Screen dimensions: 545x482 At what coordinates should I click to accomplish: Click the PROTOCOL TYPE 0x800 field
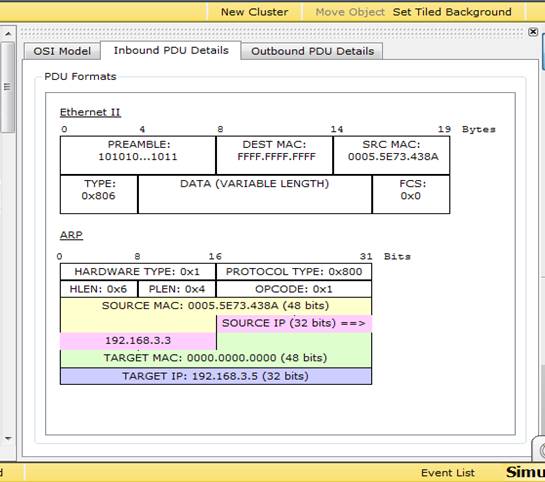(x=294, y=272)
